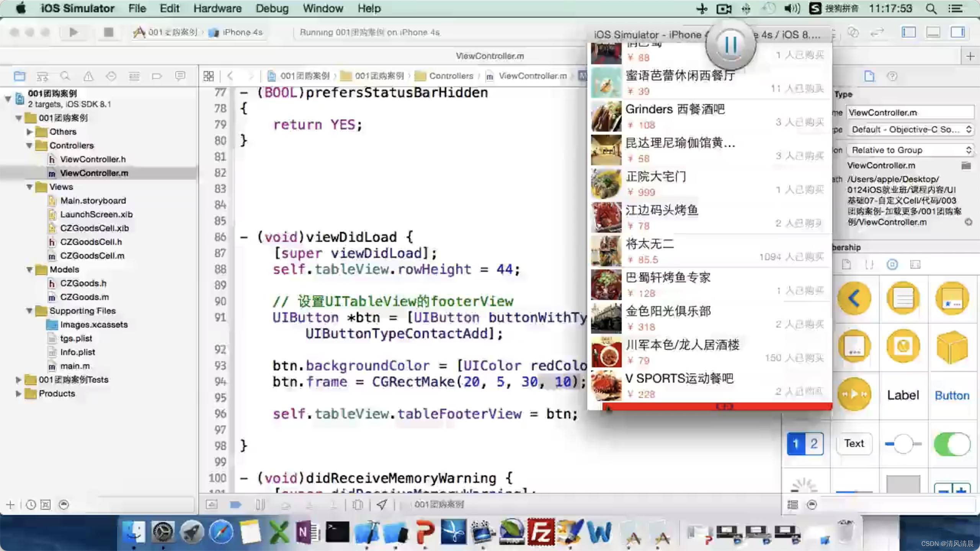This screenshot has height=551, width=980.
Task: Open the Window menu
Action: point(323,8)
